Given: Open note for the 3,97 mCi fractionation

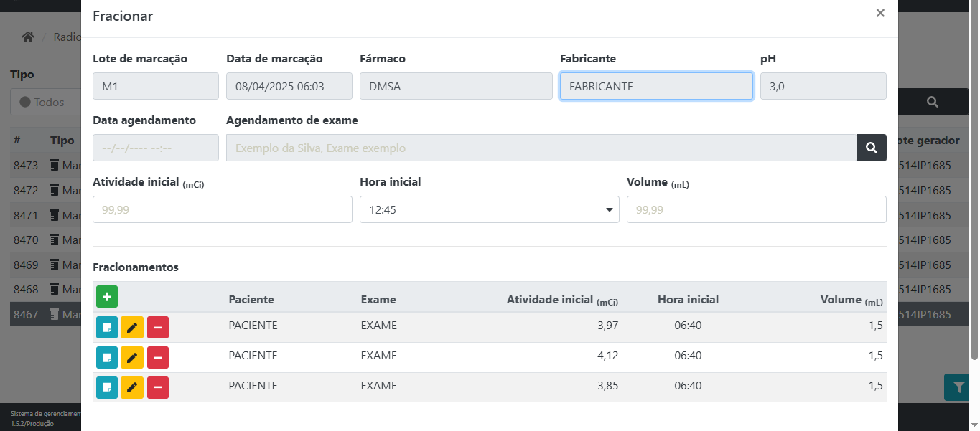Looking at the screenshot, I should coord(107,327).
